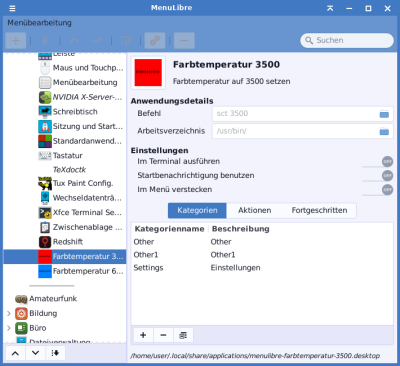Move selected launcher up with arrow button
Viewport: 400px width, 366px height.
(x=15, y=353)
